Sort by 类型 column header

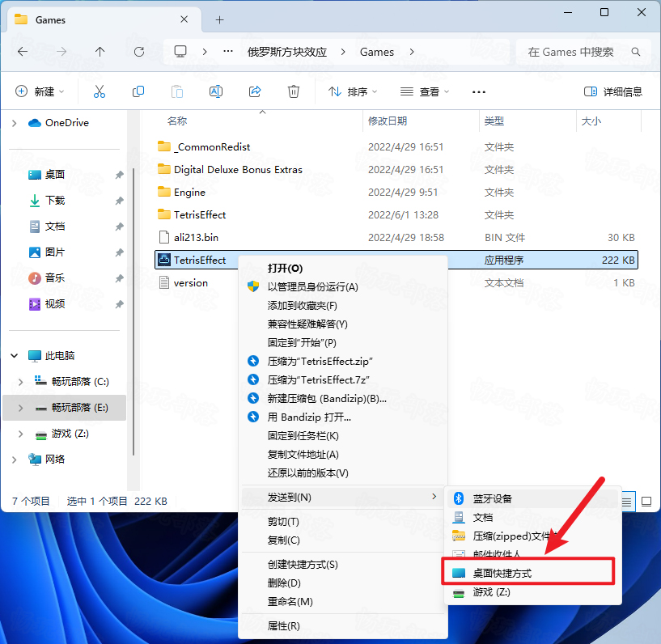(494, 121)
